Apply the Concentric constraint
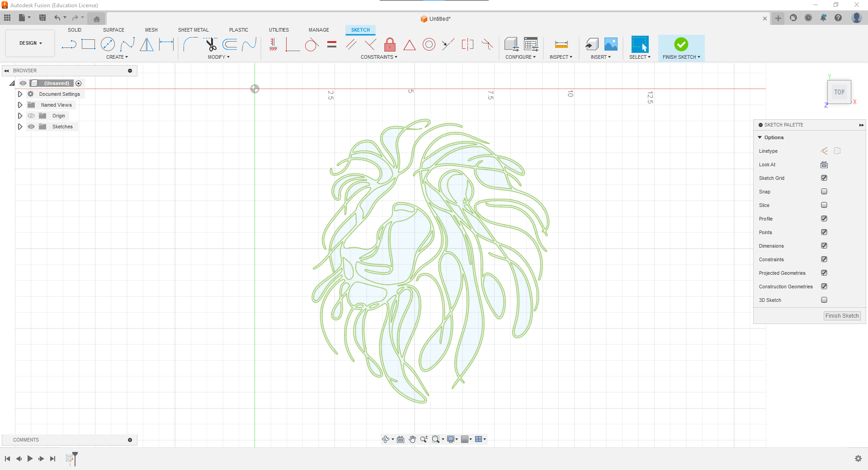This screenshot has width=868, height=470. 429,44
